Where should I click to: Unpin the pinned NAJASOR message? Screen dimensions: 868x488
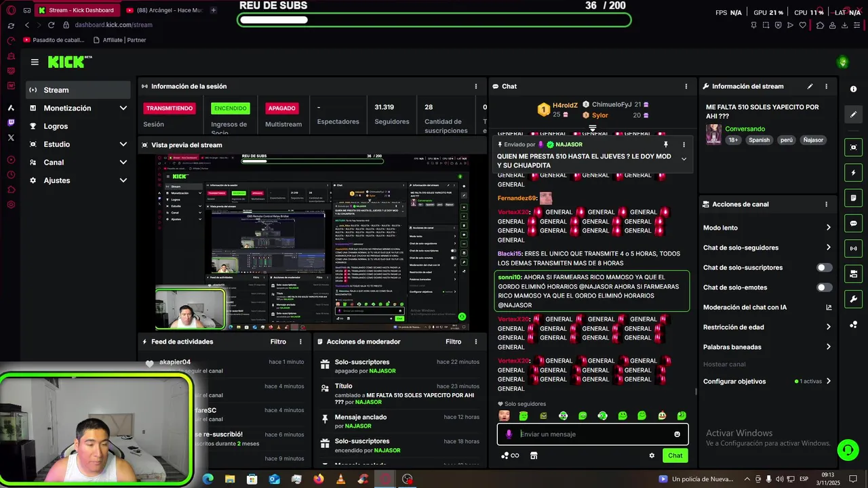click(x=665, y=144)
